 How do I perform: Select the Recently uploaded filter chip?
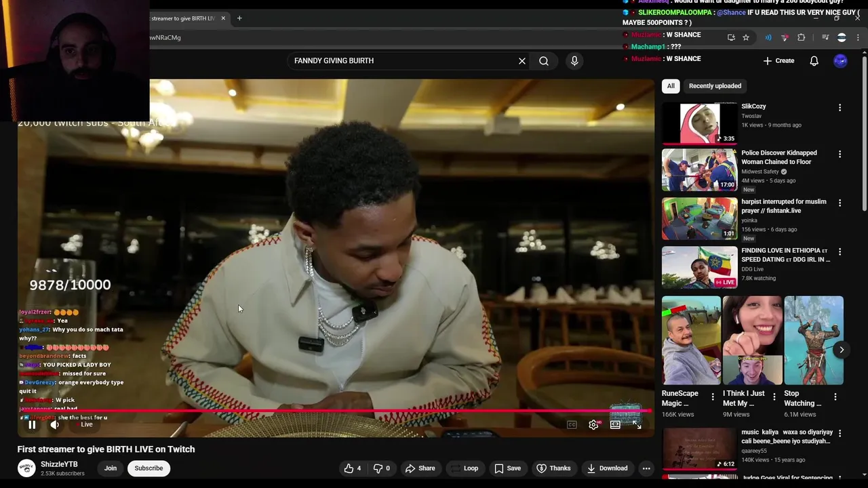click(715, 86)
